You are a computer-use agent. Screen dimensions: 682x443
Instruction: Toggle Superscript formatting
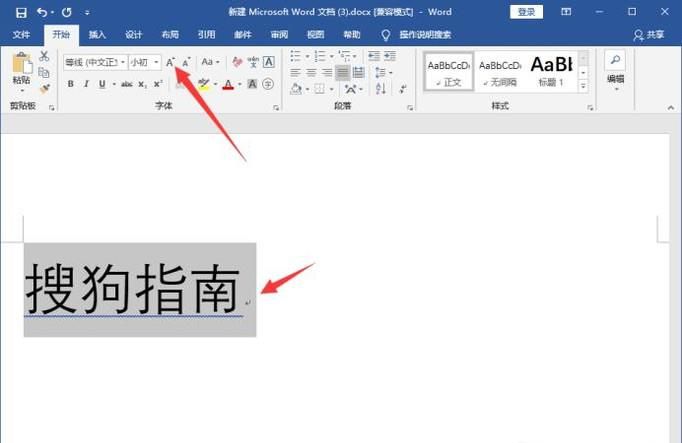click(158, 84)
